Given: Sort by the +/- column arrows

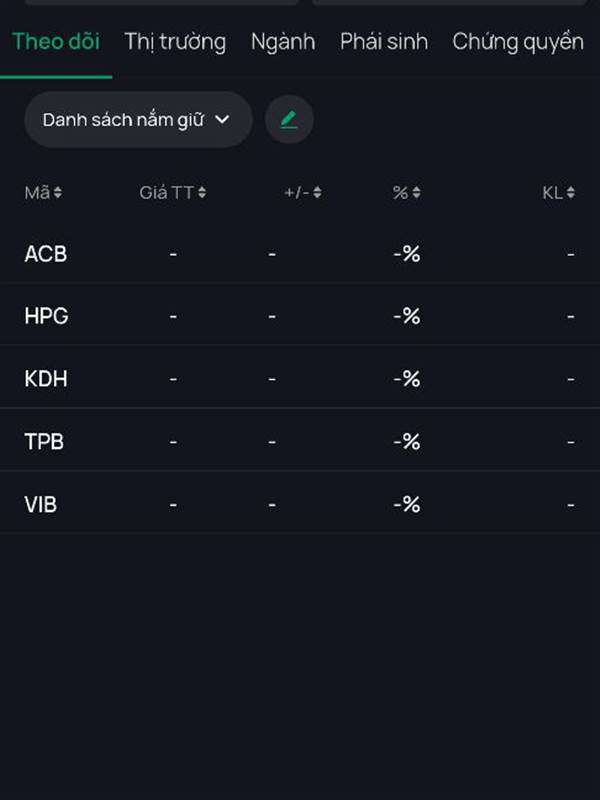Looking at the screenshot, I should 317,193.
